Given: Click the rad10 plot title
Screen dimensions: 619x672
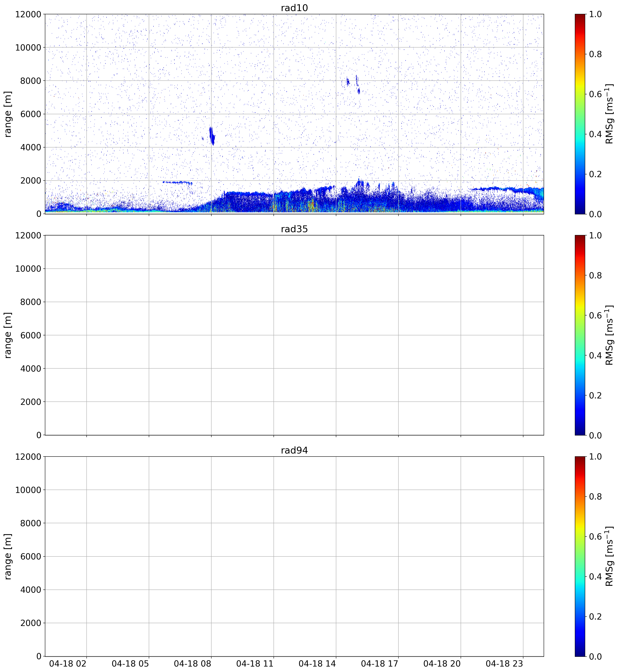Looking at the screenshot, I should (294, 8).
